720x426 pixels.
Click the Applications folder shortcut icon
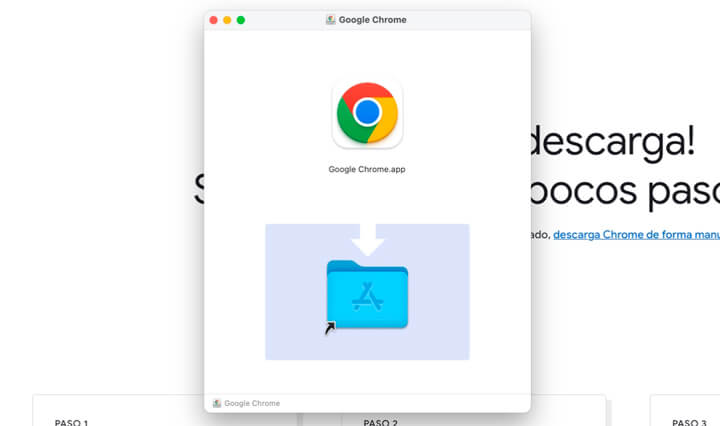367,295
